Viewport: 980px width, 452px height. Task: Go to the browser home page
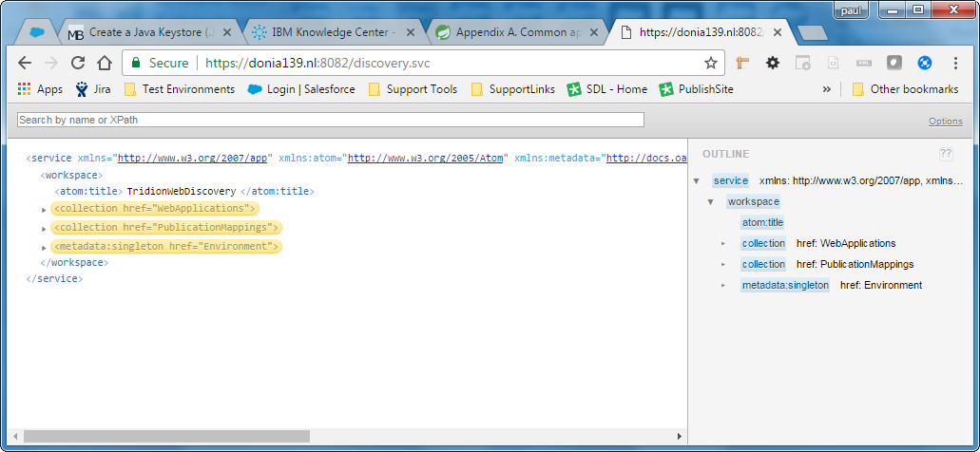pyautogui.click(x=105, y=64)
